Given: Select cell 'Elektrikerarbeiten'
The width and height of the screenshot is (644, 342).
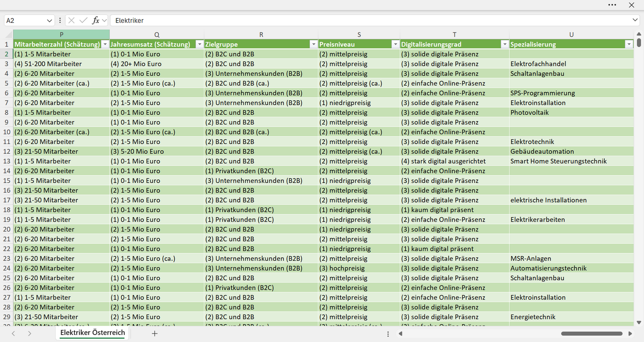Looking at the screenshot, I should (x=571, y=219).
